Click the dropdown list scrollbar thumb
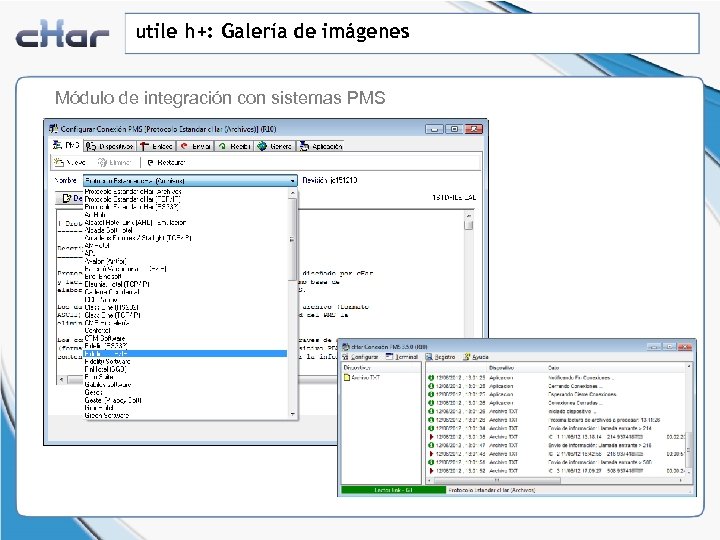Image resolution: width=720 pixels, height=540 pixels. pyautogui.click(x=293, y=239)
